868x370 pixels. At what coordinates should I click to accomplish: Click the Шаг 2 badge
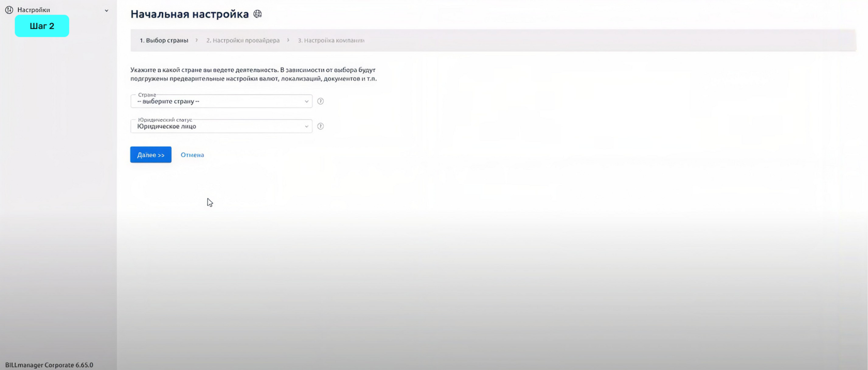pos(42,26)
